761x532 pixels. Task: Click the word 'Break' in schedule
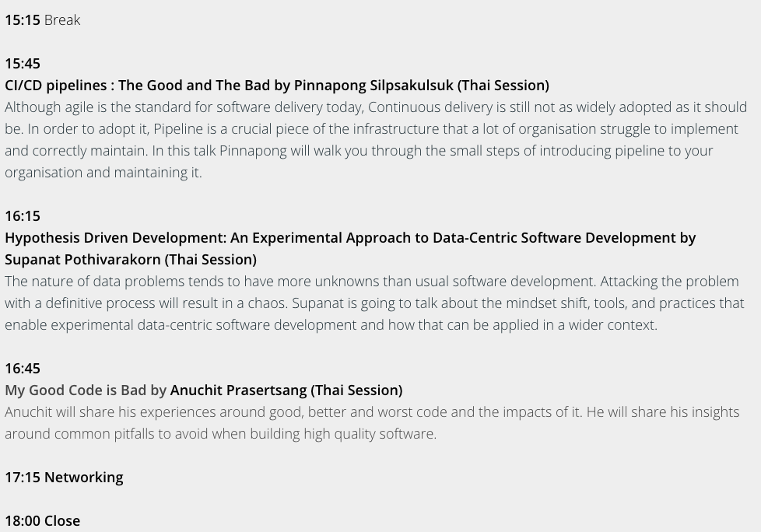[62, 20]
